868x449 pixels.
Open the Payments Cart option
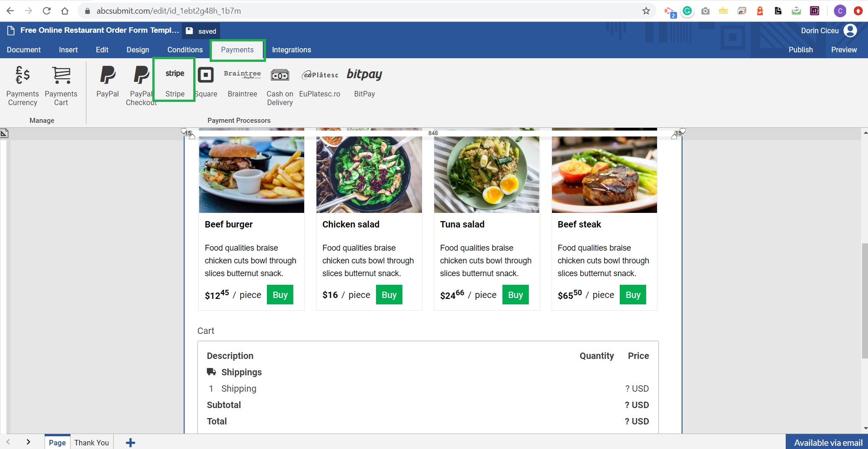(61, 85)
